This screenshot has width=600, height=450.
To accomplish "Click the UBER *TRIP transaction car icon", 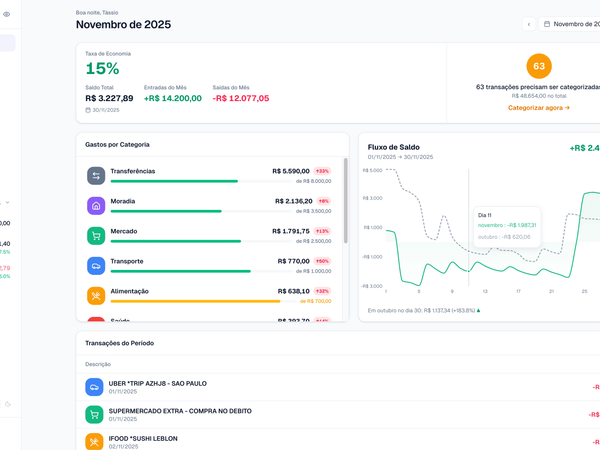I will [94, 387].
